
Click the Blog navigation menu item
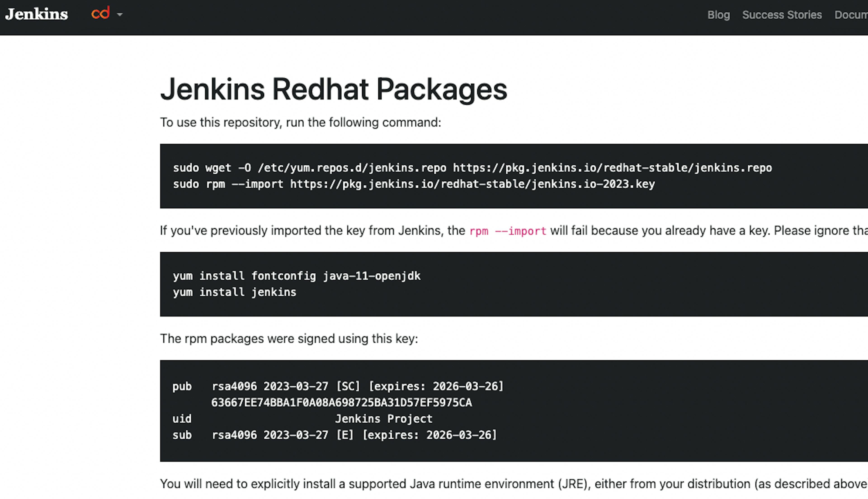pos(718,14)
